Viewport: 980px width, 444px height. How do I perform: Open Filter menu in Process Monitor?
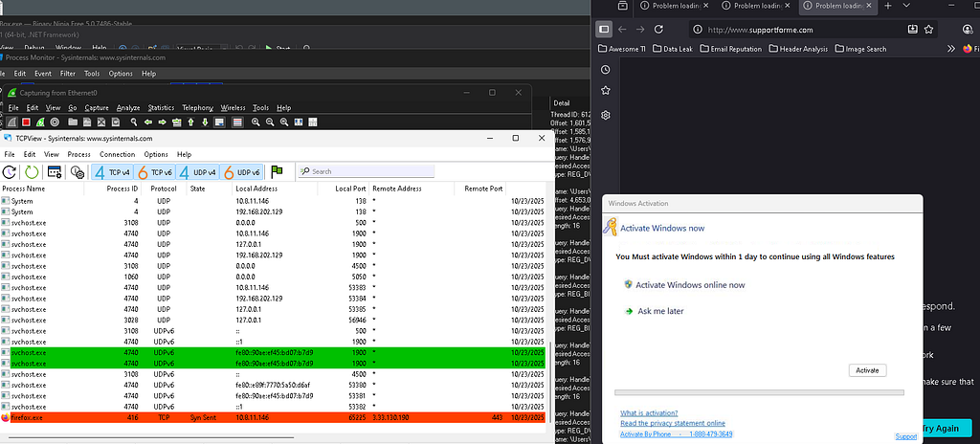tap(68, 73)
